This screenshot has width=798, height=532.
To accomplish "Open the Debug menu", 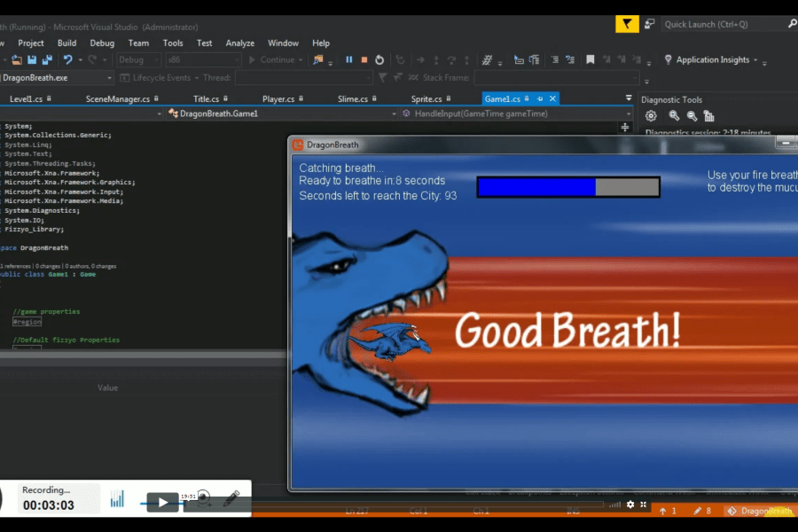I will point(102,43).
